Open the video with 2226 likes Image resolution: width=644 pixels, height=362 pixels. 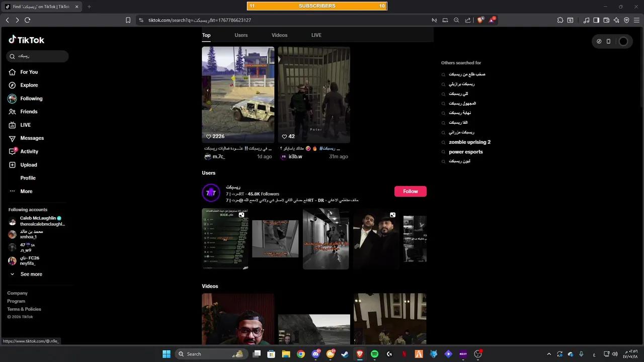click(238, 95)
